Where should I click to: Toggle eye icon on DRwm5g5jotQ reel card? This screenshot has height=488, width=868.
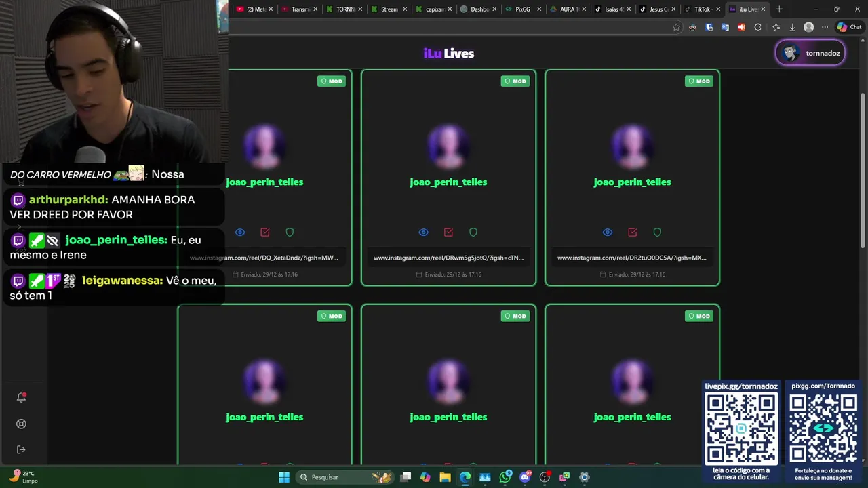click(x=424, y=232)
